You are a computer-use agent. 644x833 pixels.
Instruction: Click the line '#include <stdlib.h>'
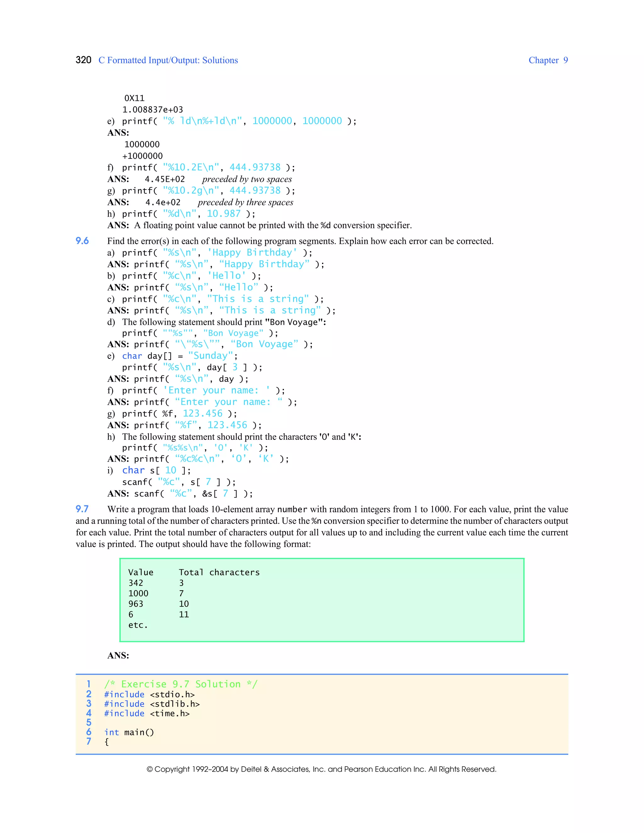pyautogui.click(x=152, y=704)
